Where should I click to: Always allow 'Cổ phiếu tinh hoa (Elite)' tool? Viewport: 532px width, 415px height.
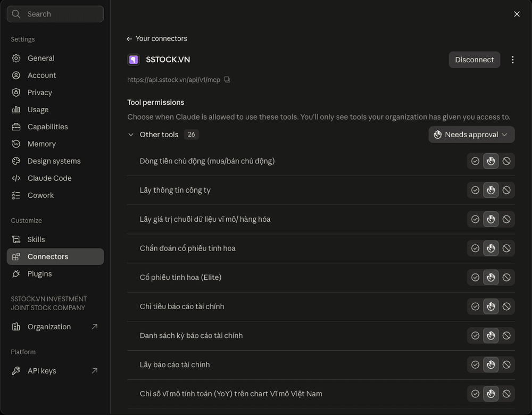click(x=475, y=278)
